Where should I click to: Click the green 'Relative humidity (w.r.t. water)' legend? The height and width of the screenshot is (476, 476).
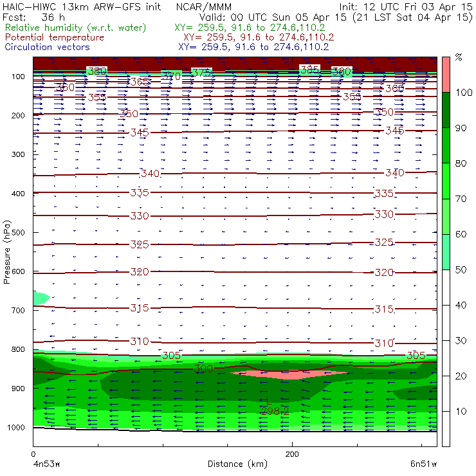tap(76, 28)
